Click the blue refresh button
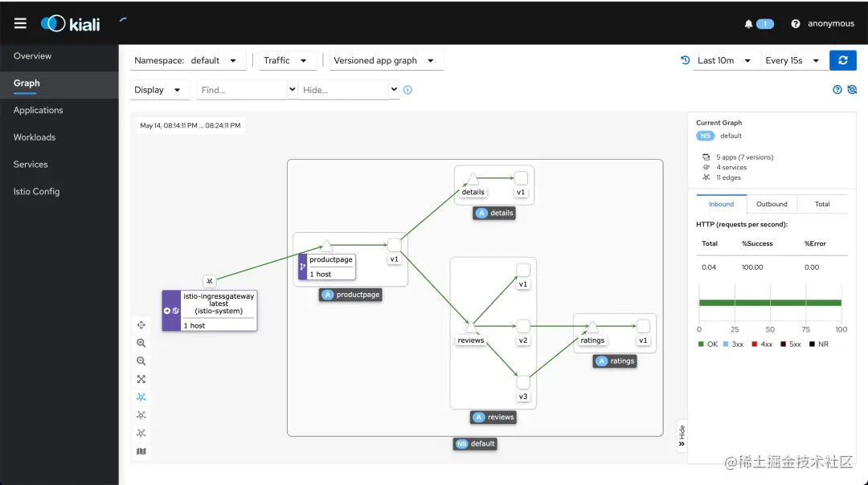The width and height of the screenshot is (868, 485). click(842, 60)
